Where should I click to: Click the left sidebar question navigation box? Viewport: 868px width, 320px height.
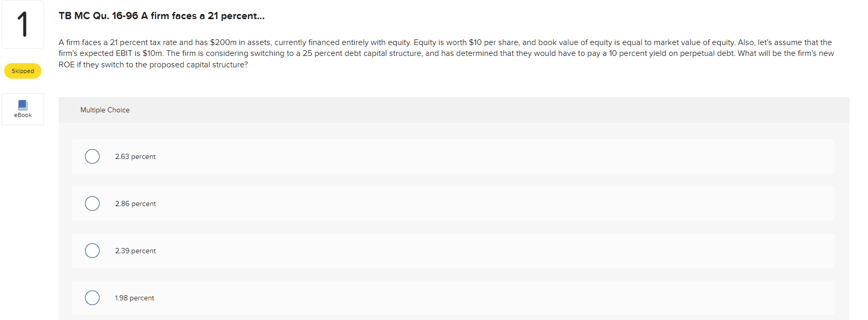tap(22, 24)
